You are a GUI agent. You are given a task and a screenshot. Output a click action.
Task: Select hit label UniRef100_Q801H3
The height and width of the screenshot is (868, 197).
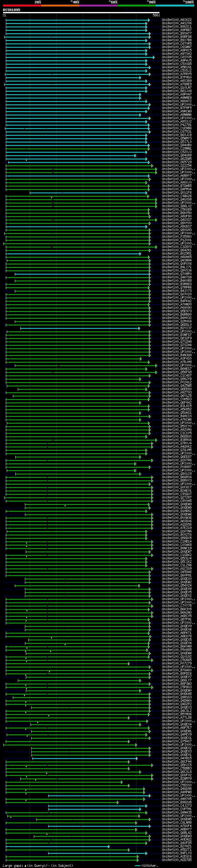point(177,230)
